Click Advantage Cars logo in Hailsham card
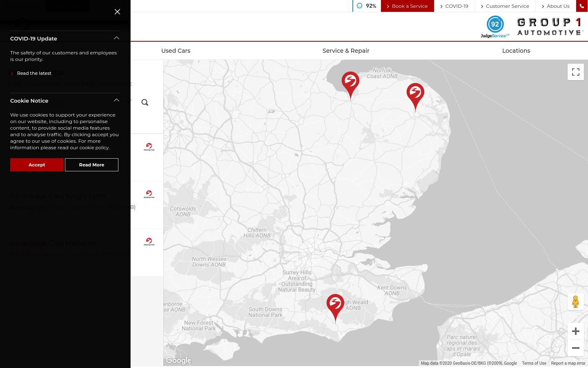 pos(149,242)
